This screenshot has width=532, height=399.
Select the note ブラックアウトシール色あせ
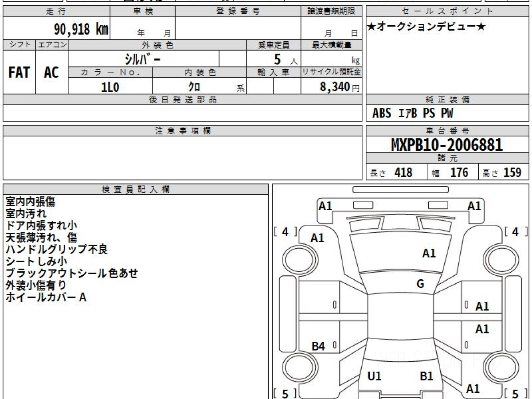tap(72, 274)
